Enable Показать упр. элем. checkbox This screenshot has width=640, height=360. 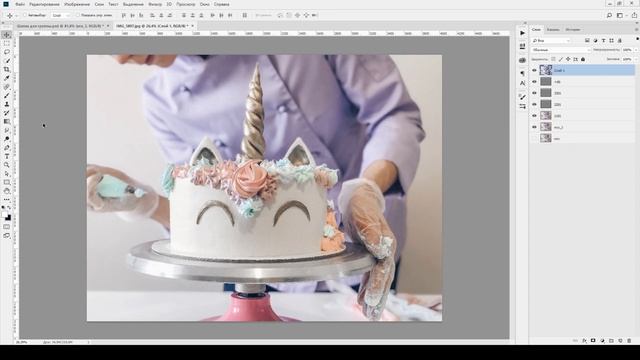coord(78,15)
